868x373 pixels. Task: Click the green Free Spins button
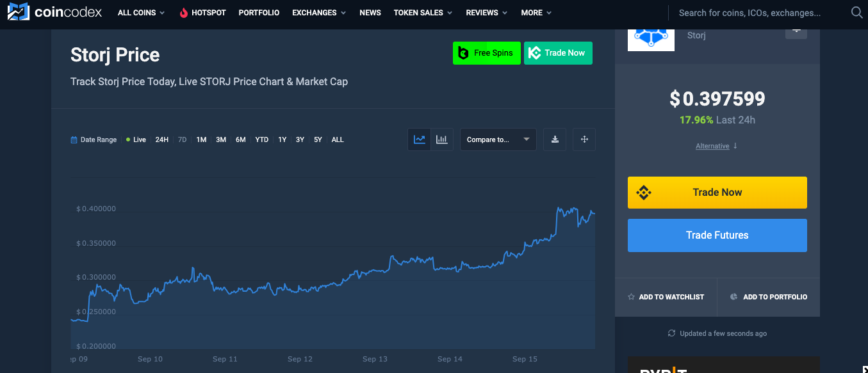coord(487,53)
